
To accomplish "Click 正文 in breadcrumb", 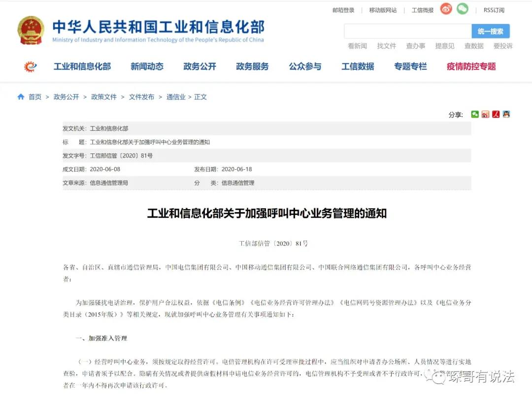I will [200, 97].
